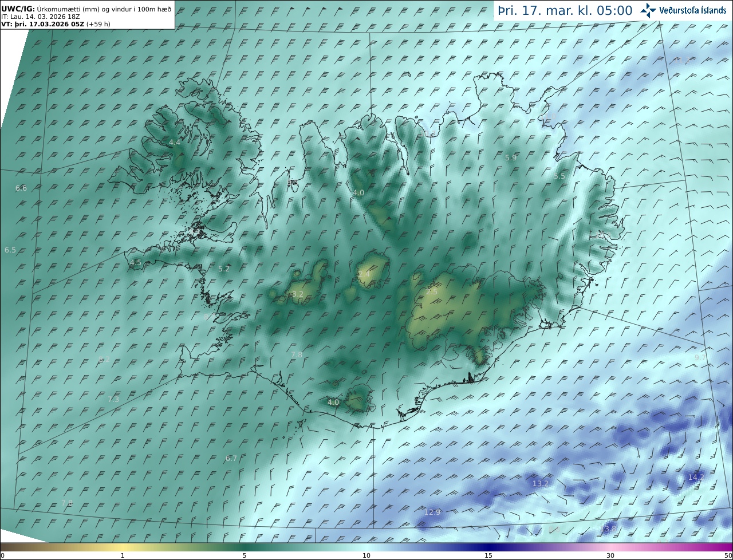Click the 2.4 value on the glacier

[364, 274]
